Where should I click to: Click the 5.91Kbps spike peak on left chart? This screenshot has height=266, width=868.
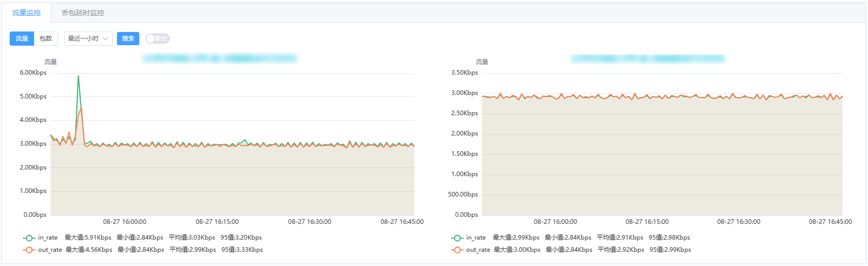[78, 76]
